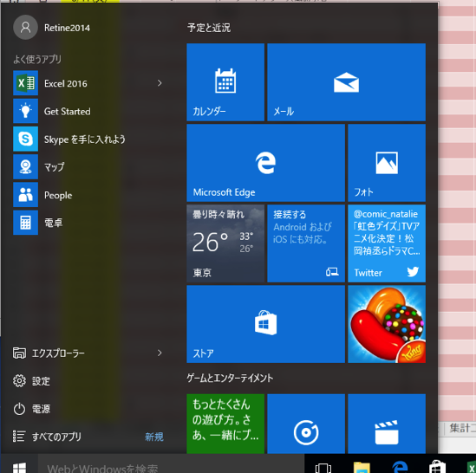Open エクスプローラー file explorer
Viewport: 476px width, 473px height.
(88, 353)
